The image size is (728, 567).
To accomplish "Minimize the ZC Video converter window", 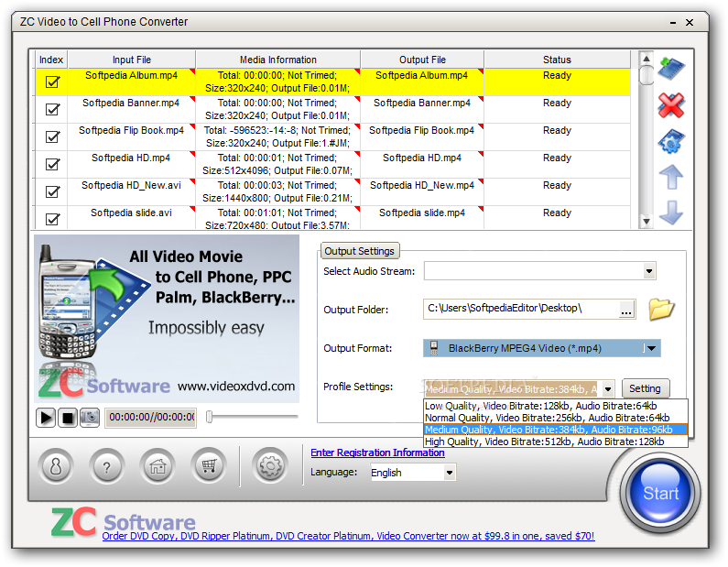I will pos(673,22).
